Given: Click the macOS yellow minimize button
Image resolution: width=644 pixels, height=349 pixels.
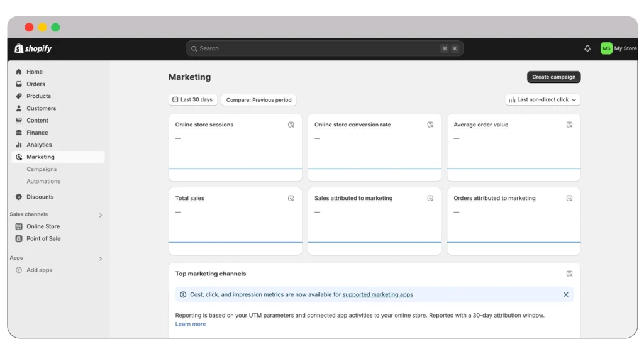Looking at the screenshot, I should pos(42,28).
